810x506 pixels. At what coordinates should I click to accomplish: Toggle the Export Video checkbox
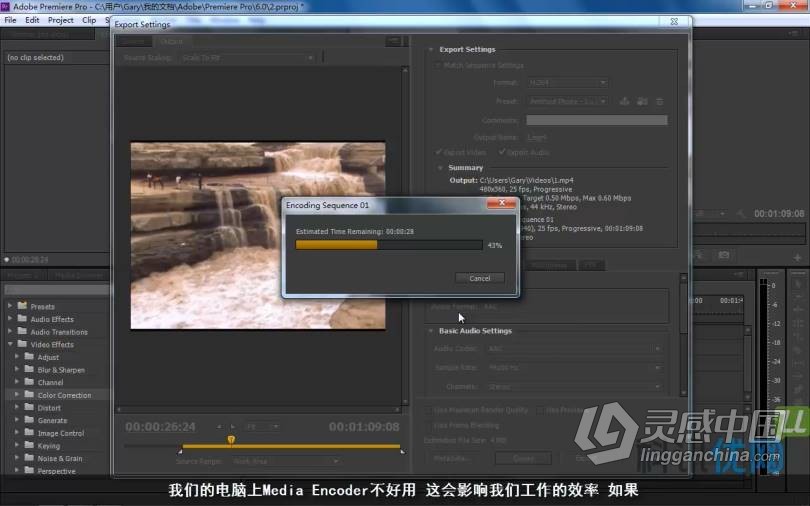pos(439,152)
